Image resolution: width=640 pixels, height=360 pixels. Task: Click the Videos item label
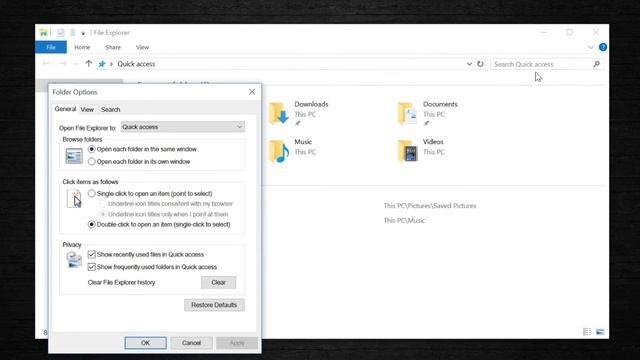tap(433, 142)
